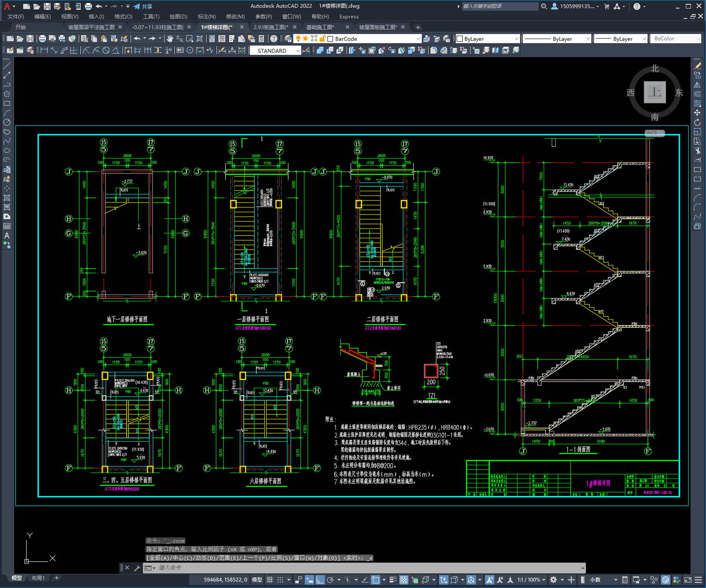The image size is (706, 588).
Task: Select the Line tool in draw toolbar
Action: pyautogui.click(x=7, y=66)
